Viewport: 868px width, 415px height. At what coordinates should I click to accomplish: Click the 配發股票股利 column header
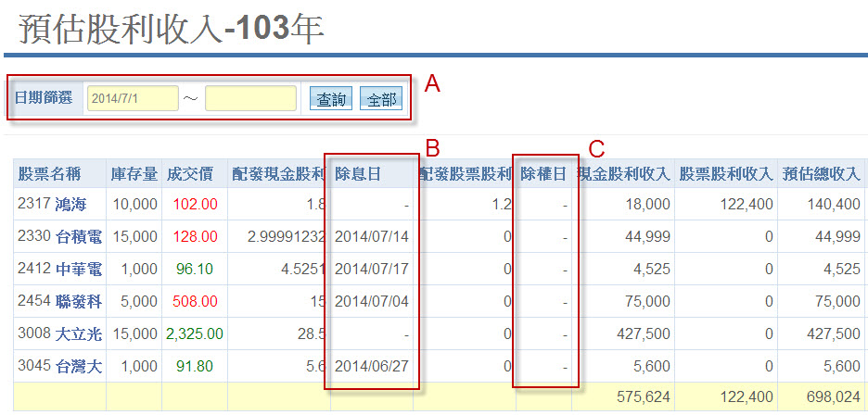tap(465, 174)
